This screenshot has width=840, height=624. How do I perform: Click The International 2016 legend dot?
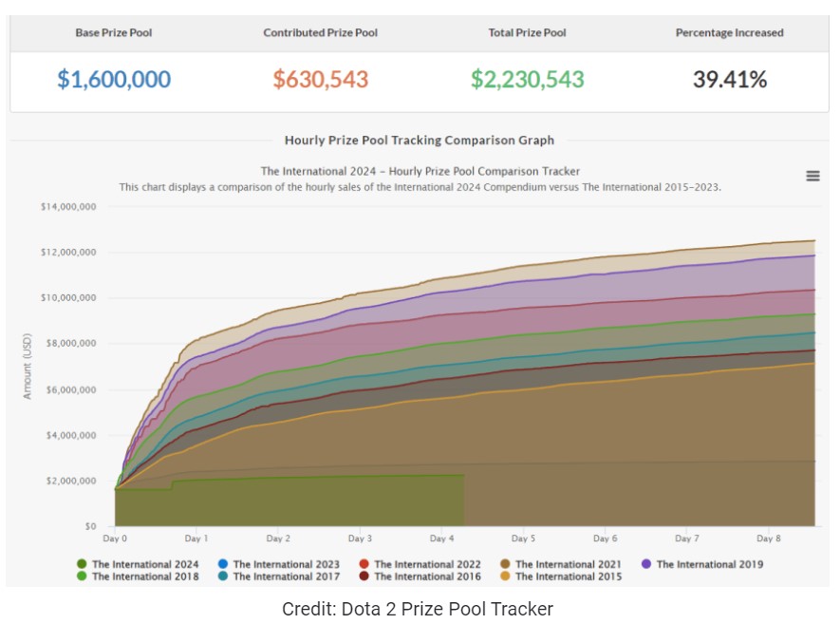pyautogui.click(x=364, y=577)
